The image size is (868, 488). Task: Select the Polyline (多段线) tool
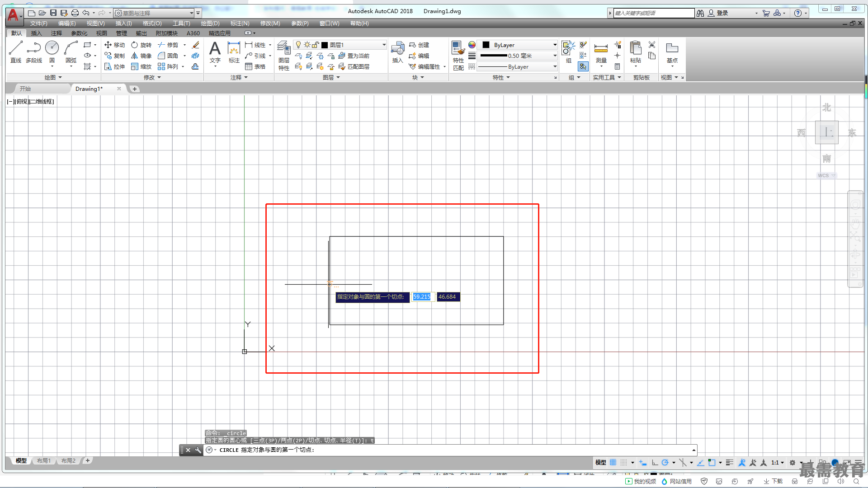click(x=34, y=52)
